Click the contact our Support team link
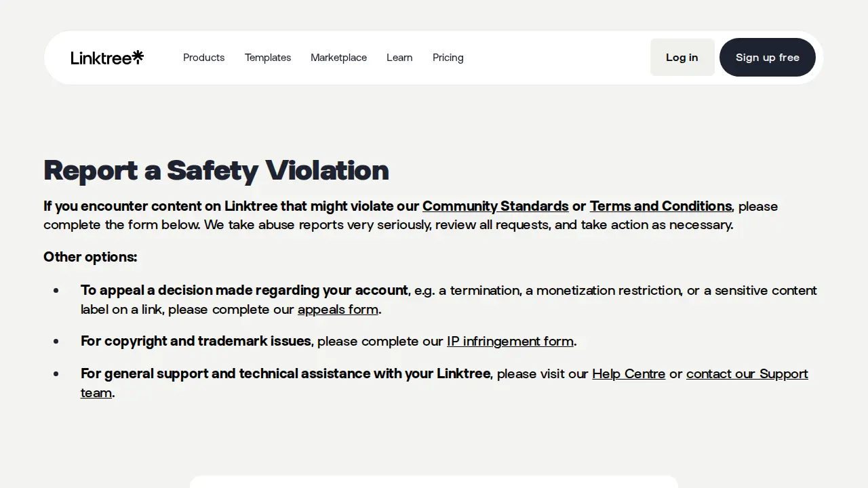This screenshot has height=488, width=868. tap(747, 373)
